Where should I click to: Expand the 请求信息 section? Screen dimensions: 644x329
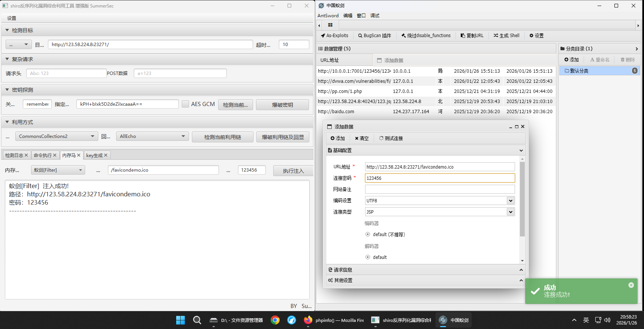click(x=426, y=270)
